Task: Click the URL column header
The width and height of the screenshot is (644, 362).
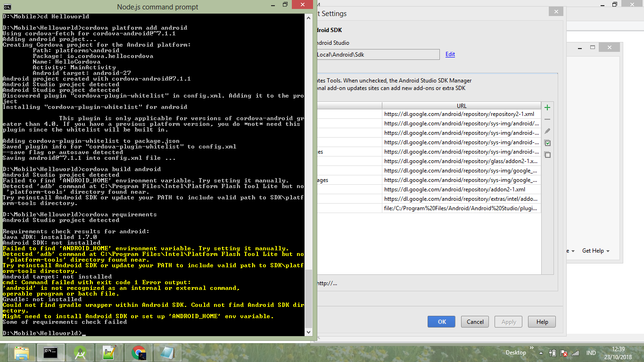Action: click(461, 106)
